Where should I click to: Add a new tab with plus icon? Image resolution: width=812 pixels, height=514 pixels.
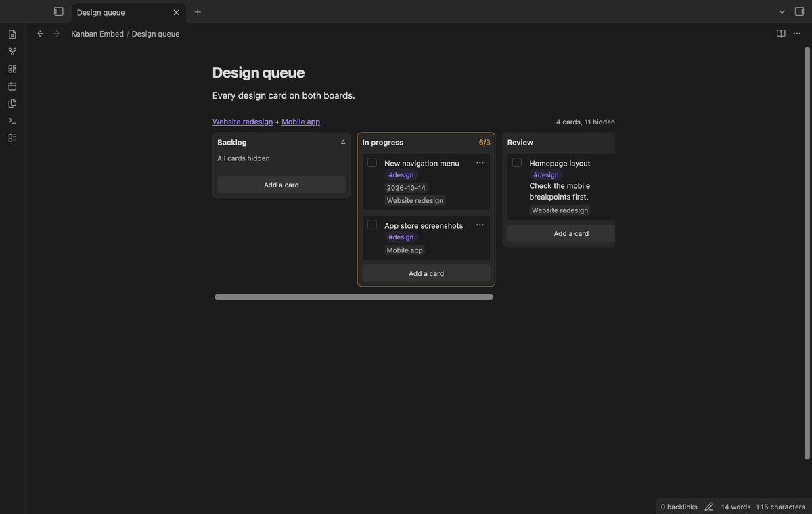click(198, 12)
